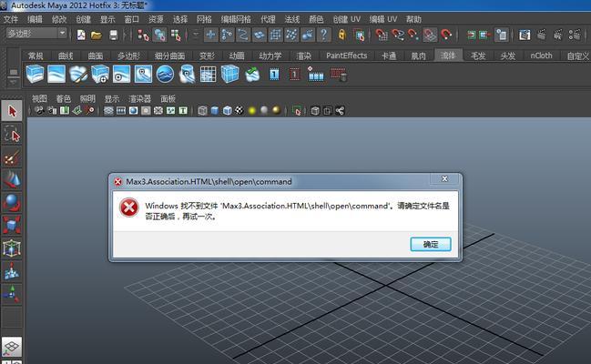Click the Scale tool cube in toolbox
591x364 pixels.
(12, 226)
